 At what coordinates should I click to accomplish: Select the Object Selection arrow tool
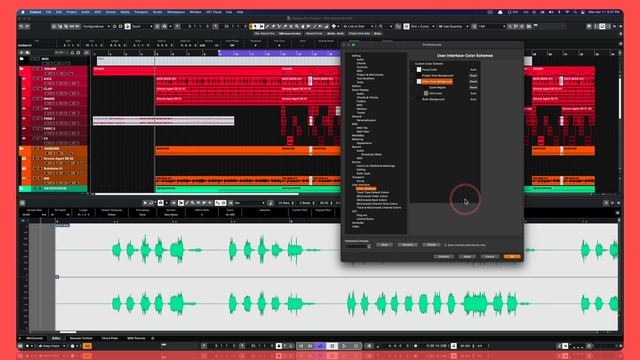256,27
